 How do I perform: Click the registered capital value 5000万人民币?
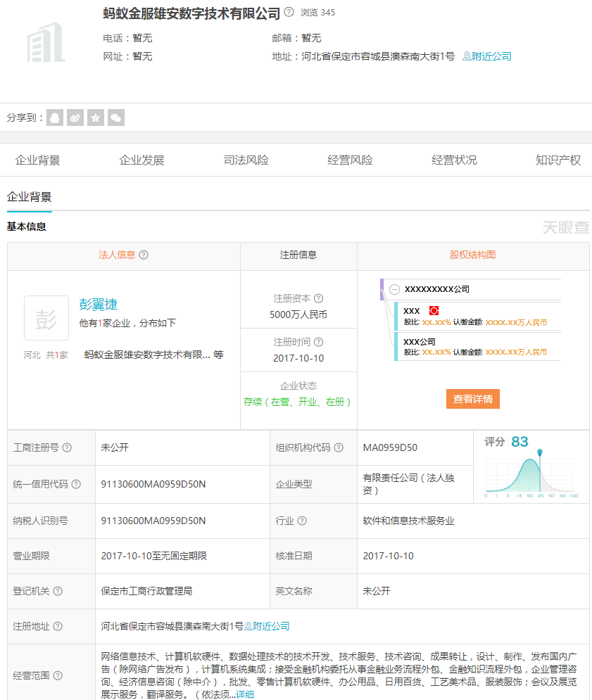tap(298, 314)
